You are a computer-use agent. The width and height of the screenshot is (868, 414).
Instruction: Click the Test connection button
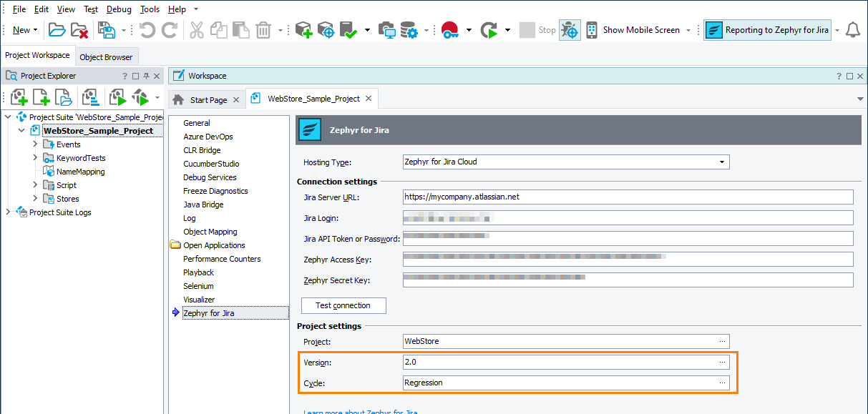(343, 305)
